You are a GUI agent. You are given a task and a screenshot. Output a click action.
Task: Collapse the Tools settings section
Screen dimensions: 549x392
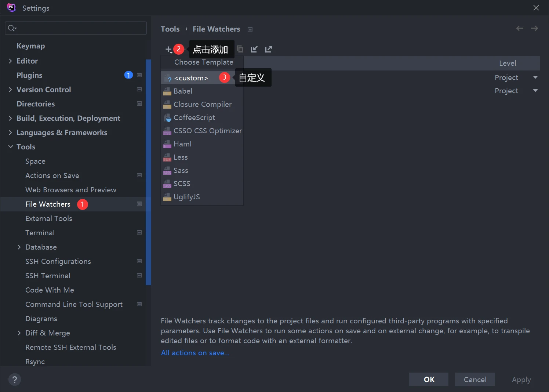(x=10, y=147)
